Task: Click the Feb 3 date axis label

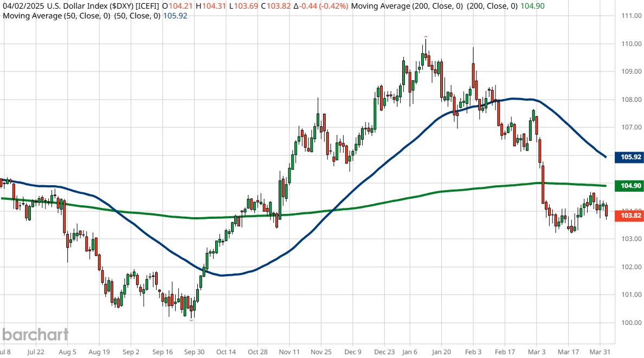Action: coord(473,352)
